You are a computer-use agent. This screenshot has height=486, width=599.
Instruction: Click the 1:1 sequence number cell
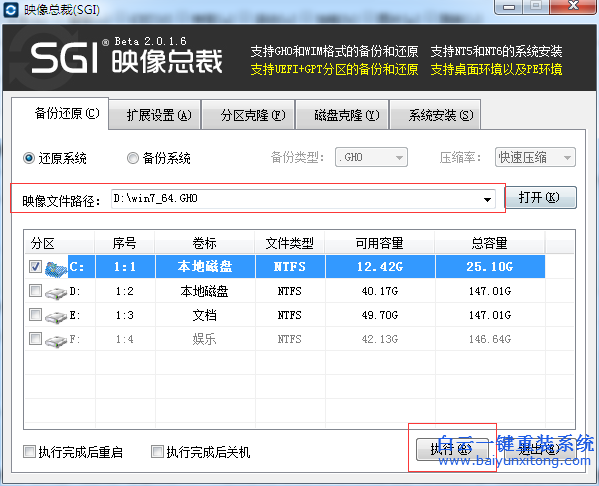(125, 267)
